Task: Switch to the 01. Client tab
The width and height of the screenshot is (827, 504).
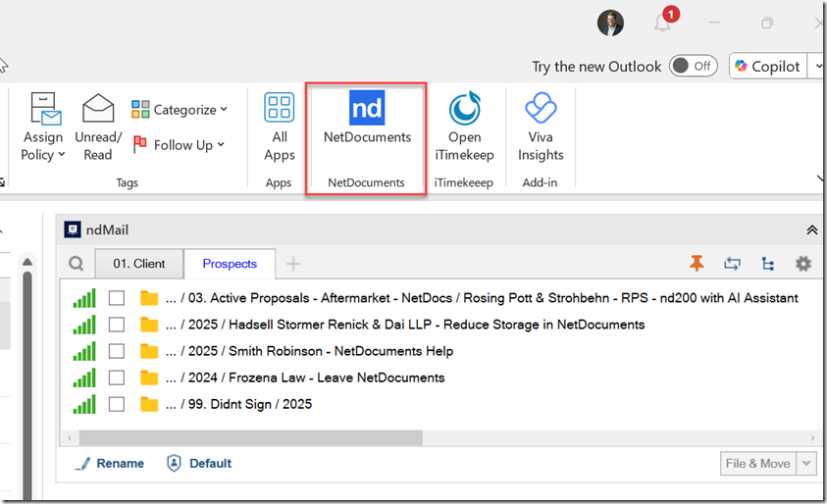Action: coord(138,264)
